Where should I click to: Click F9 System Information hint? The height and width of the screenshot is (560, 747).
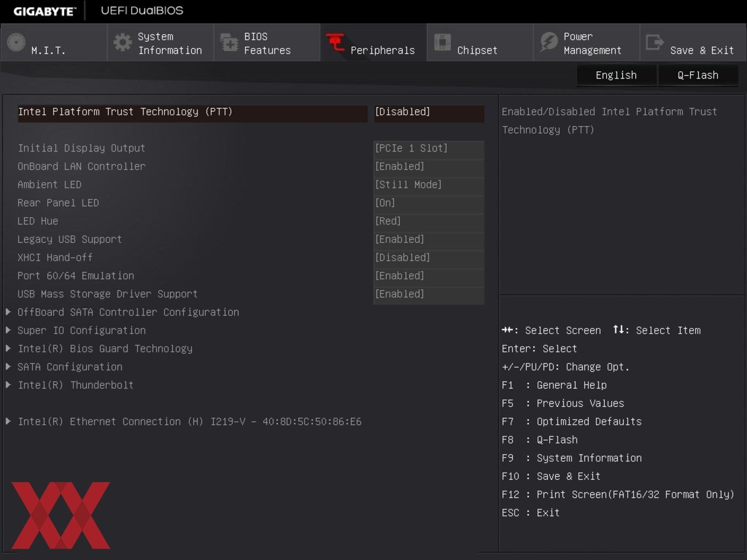tap(572, 458)
